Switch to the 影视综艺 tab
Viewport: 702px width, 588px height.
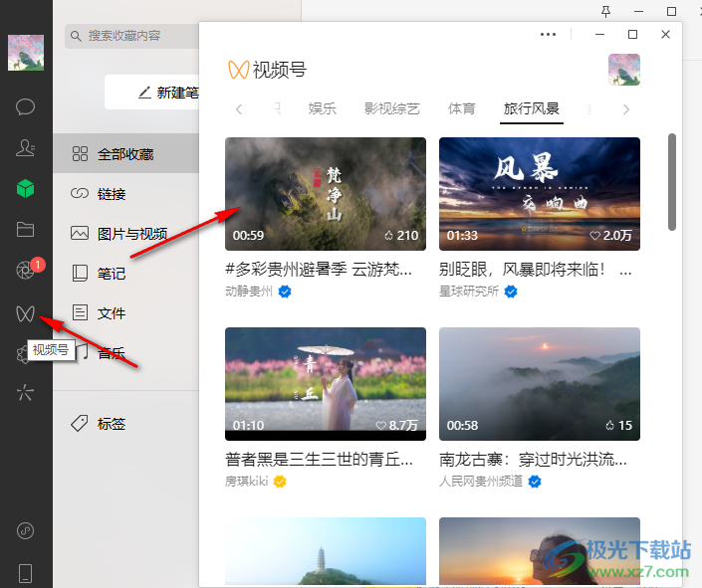(x=391, y=108)
